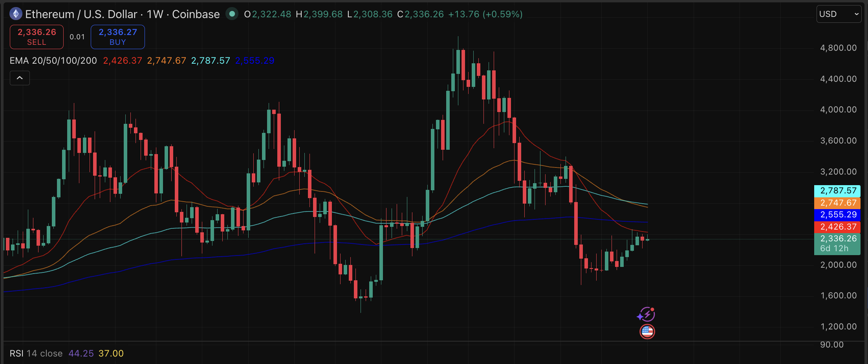The height and width of the screenshot is (364, 868).
Task: Select the EMA 20/50/100/200 indicator label
Action: [x=53, y=61]
